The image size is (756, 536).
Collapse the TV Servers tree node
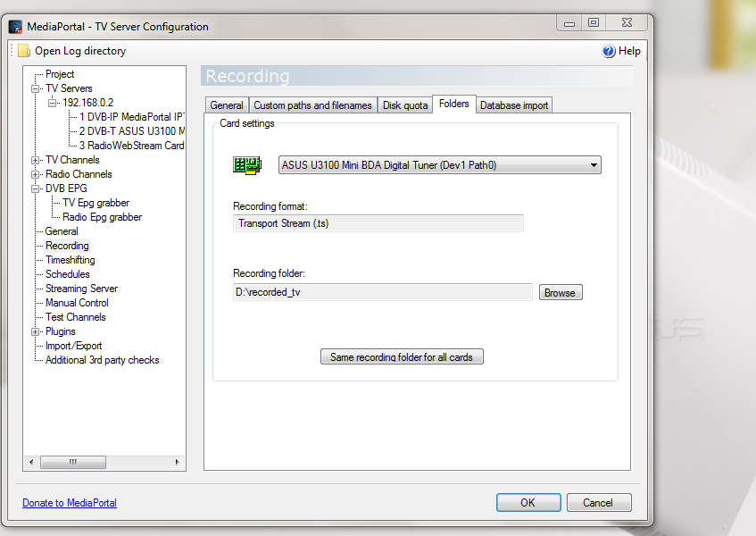pos(35,88)
